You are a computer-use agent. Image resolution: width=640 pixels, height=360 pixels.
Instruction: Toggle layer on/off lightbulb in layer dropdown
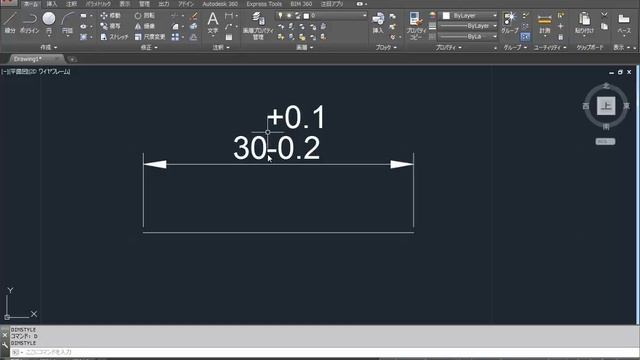coord(280,16)
